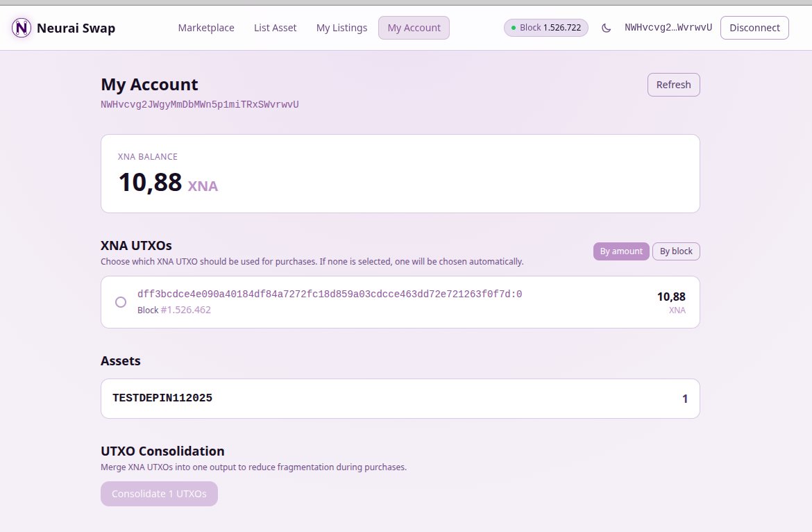
Task: Click the Block #1.526.462 link
Action: 185,310
